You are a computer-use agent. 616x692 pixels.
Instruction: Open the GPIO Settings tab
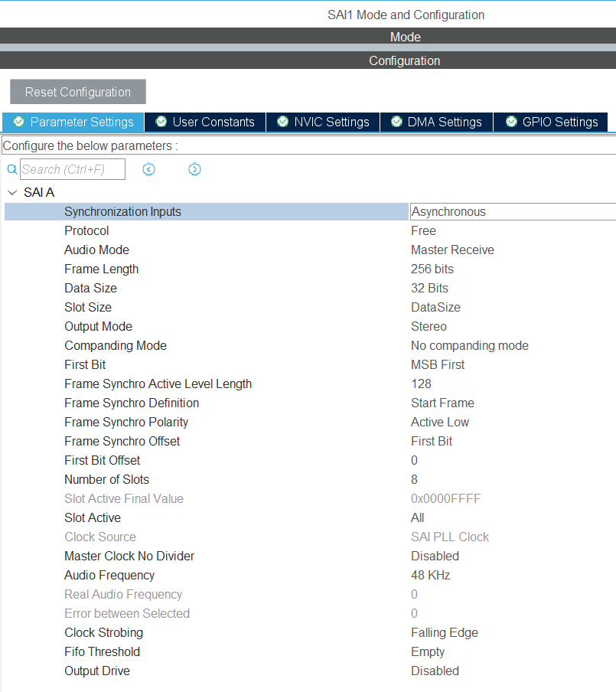(x=551, y=122)
